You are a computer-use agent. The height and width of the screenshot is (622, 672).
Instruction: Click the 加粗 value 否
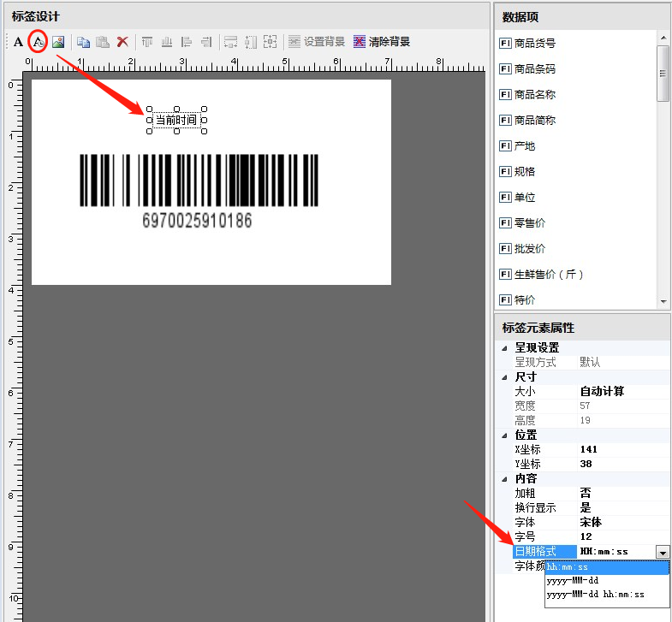pos(586,493)
